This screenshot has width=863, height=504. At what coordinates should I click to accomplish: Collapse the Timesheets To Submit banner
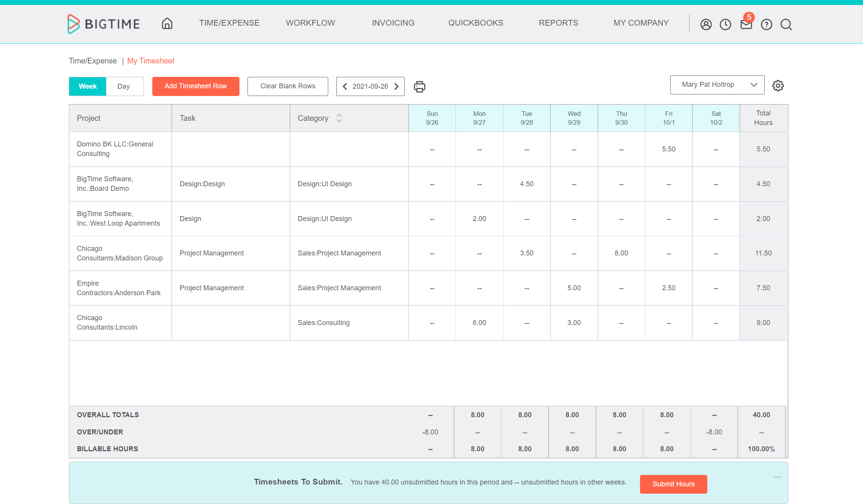tap(778, 477)
